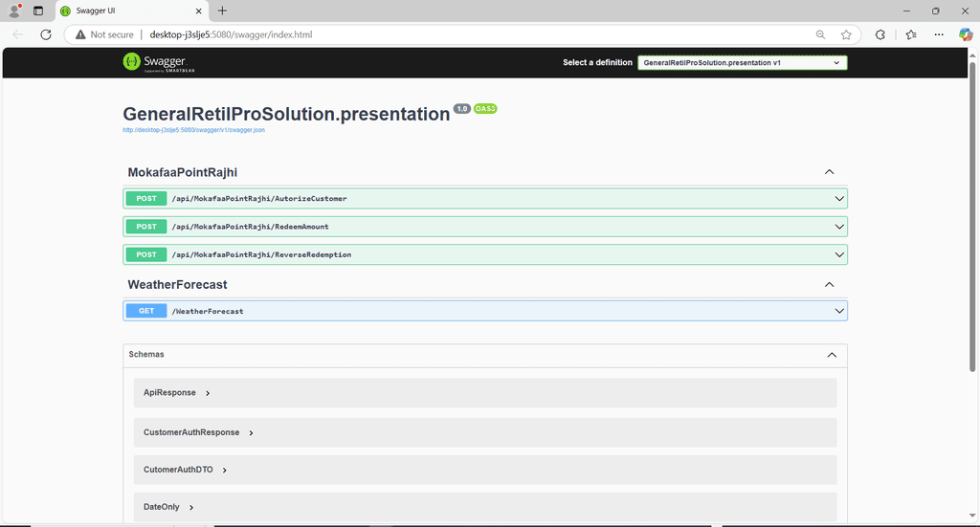
Task: Refresh the Swagger page
Action: click(46, 34)
